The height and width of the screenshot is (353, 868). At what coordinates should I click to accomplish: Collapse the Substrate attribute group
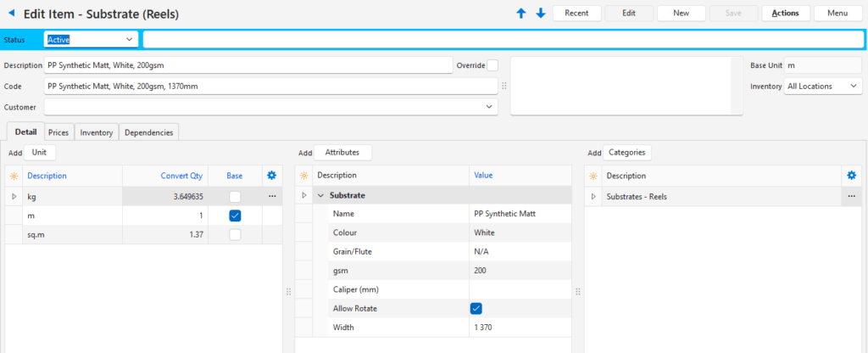321,196
